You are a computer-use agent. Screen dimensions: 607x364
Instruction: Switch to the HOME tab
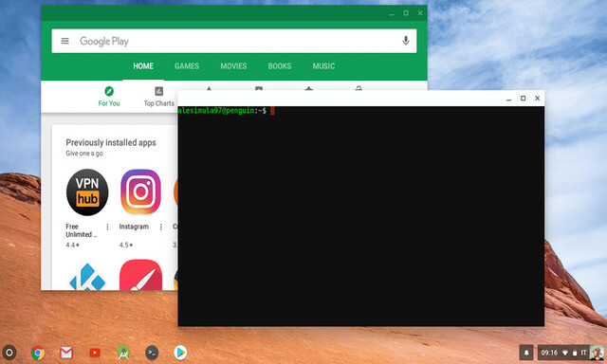pos(143,66)
